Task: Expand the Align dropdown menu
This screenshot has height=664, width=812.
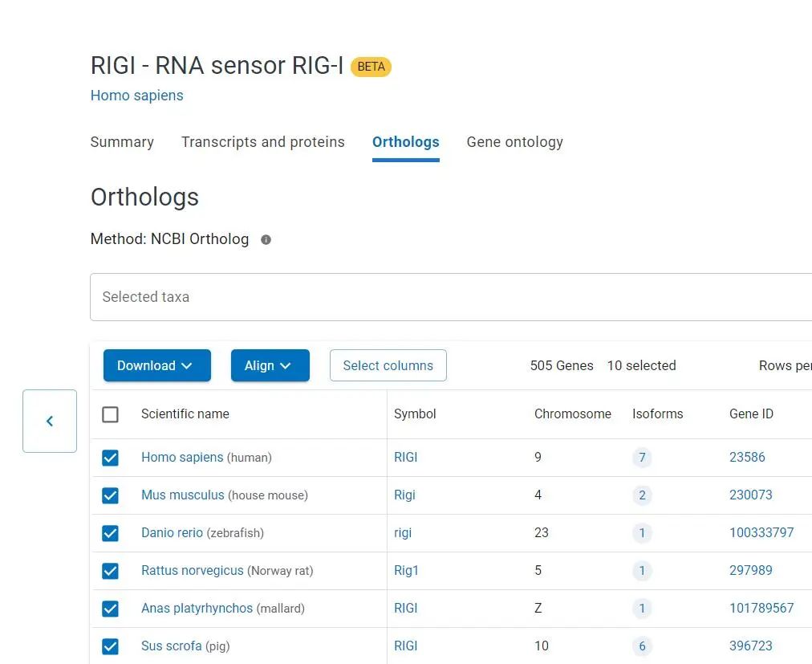Action: tap(270, 365)
